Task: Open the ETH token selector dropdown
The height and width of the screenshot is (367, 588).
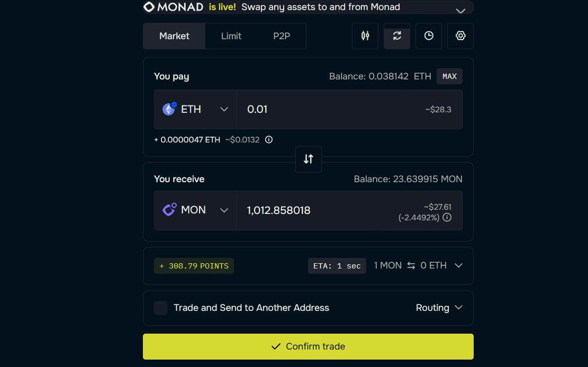Action: [x=195, y=109]
